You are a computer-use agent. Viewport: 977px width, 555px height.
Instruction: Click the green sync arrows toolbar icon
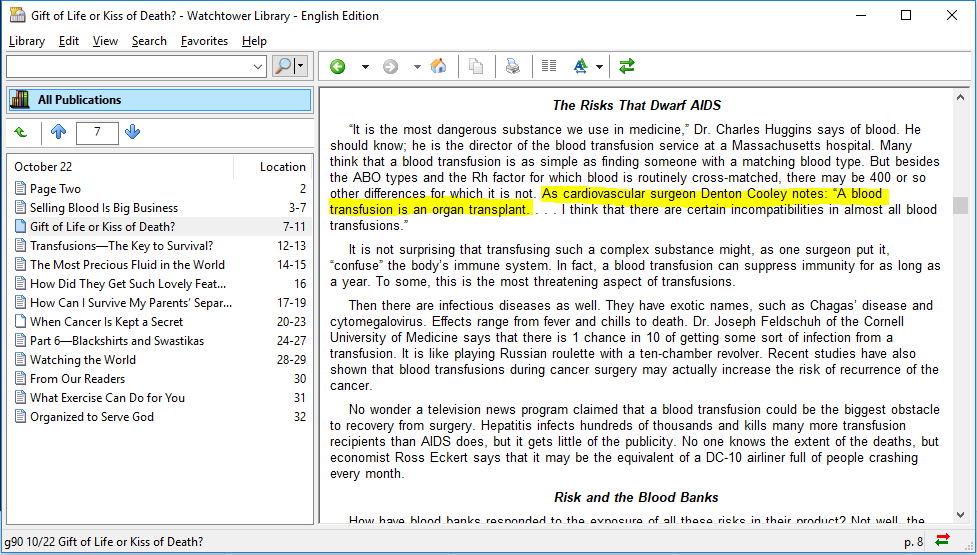click(627, 67)
